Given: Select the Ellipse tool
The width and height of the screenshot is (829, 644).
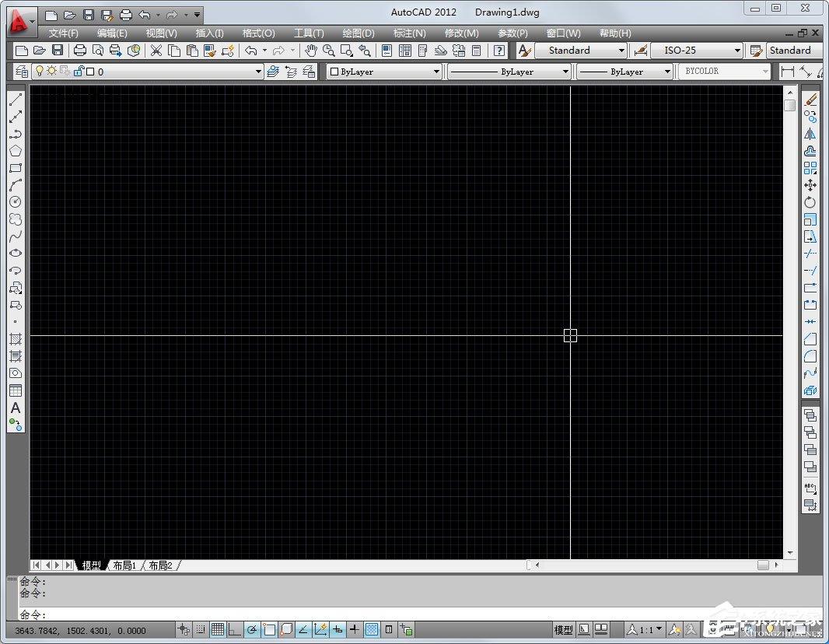Looking at the screenshot, I should coord(16,253).
